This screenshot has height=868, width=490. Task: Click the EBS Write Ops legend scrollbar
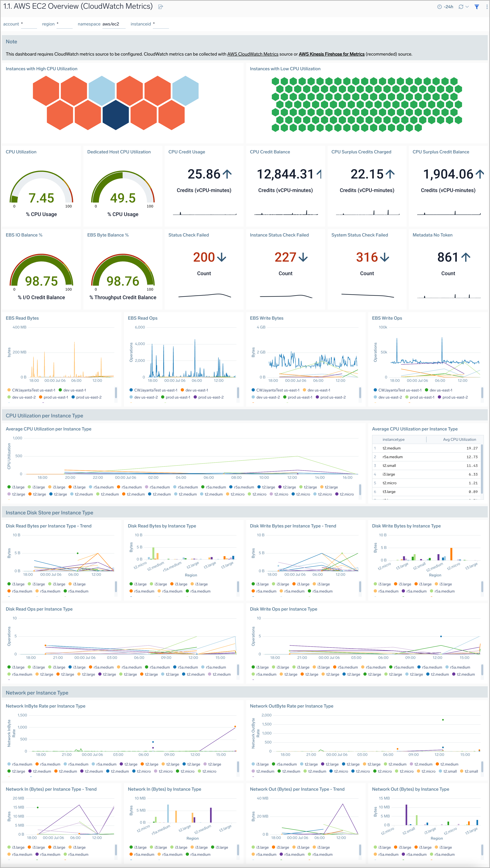coord(482,393)
